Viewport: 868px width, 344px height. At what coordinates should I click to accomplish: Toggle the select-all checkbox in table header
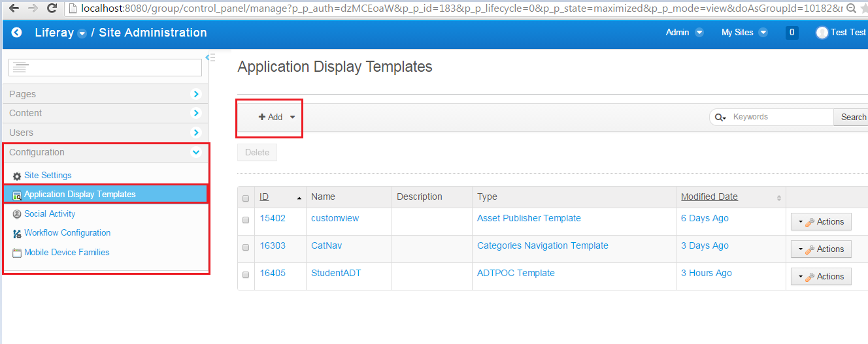(246, 198)
